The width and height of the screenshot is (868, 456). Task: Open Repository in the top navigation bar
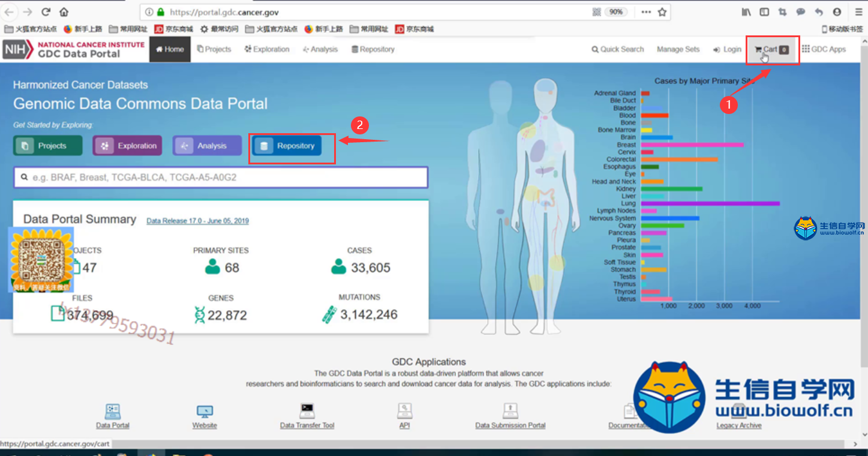pyautogui.click(x=373, y=49)
